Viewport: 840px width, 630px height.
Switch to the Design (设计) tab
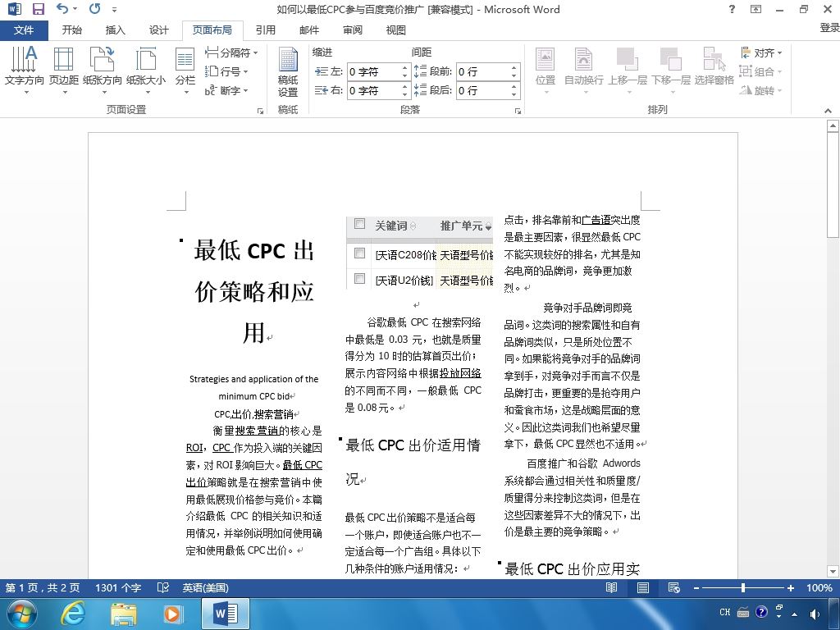tap(158, 30)
